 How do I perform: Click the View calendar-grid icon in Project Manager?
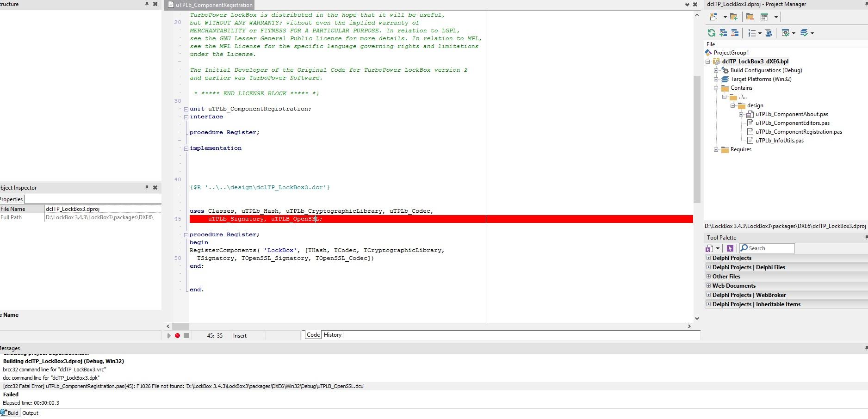pos(764,17)
